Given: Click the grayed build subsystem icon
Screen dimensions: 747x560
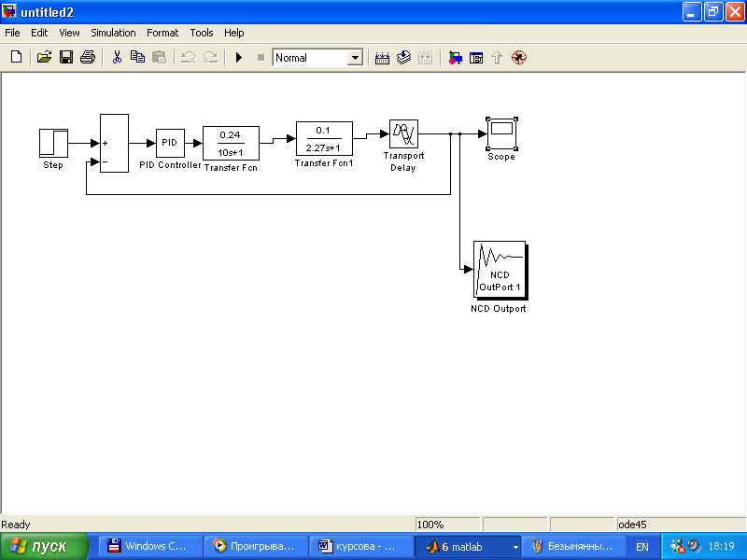Looking at the screenshot, I should 426,58.
